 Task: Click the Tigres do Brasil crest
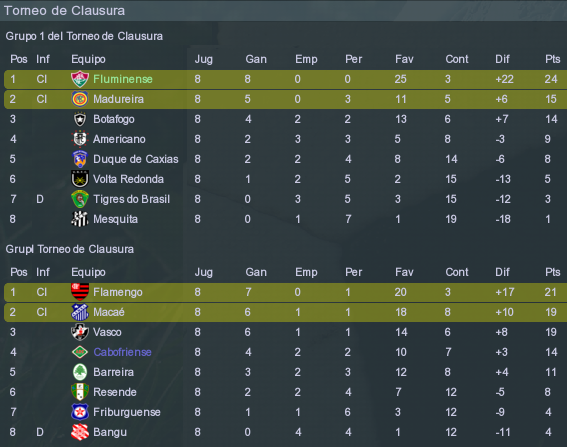coord(80,199)
